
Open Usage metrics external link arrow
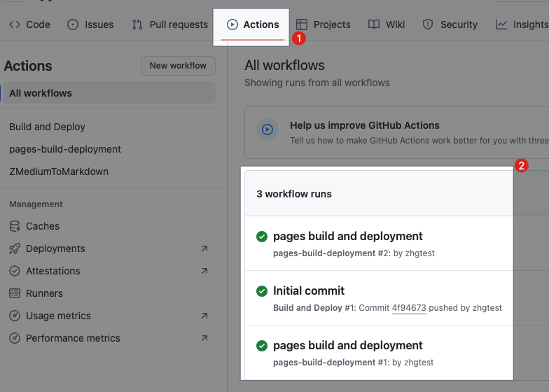[x=204, y=316]
